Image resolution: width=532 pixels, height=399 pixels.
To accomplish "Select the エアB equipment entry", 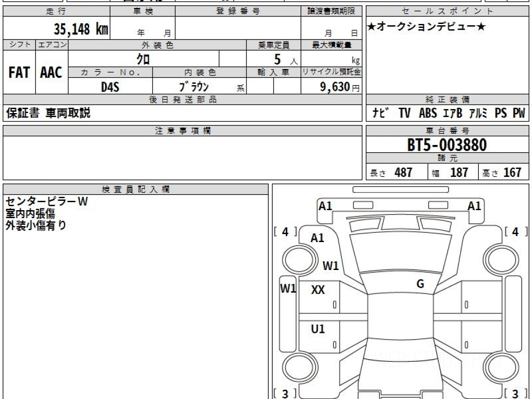I will pyautogui.click(x=453, y=113).
